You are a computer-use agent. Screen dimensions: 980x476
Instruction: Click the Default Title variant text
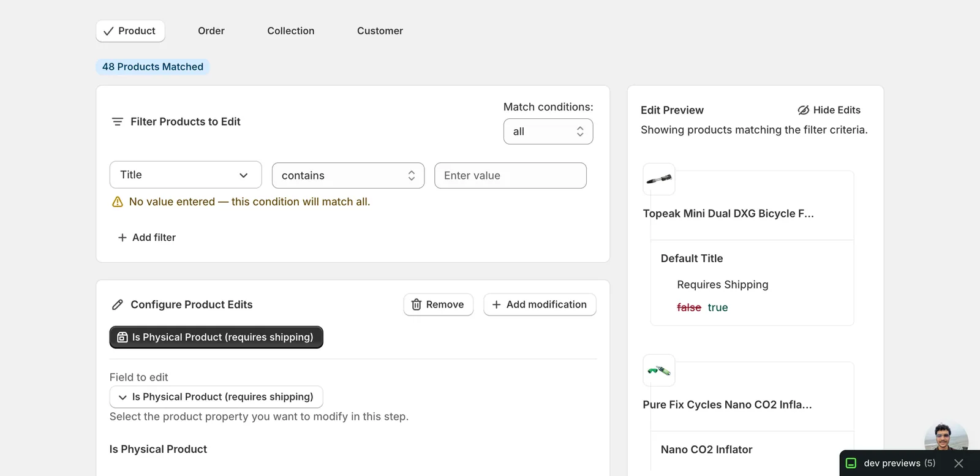pyautogui.click(x=692, y=259)
